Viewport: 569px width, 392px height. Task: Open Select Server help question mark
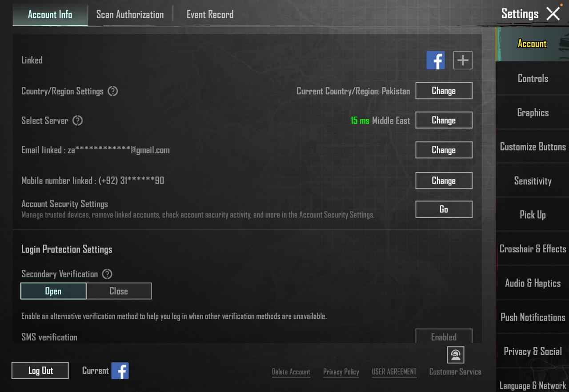tap(78, 120)
